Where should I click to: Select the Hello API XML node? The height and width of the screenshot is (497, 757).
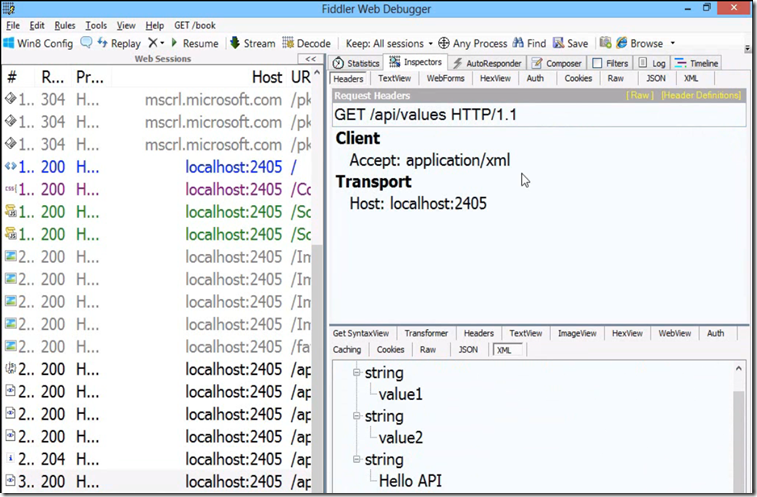(410, 481)
